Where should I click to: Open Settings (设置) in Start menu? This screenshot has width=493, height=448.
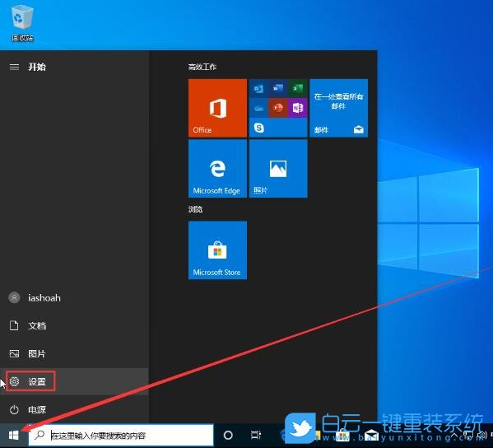pyautogui.click(x=30, y=381)
